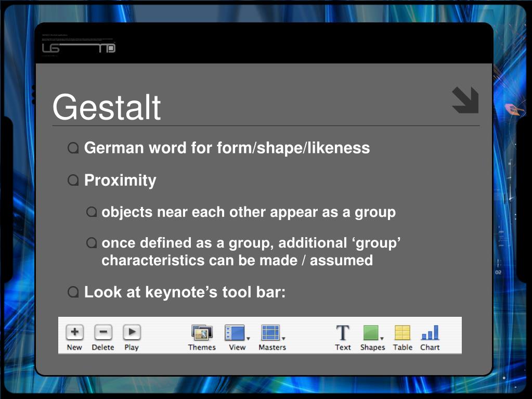Click the "Delete" label in toolbar
The height and width of the screenshot is (399, 532).
pyautogui.click(x=103, y=347)
